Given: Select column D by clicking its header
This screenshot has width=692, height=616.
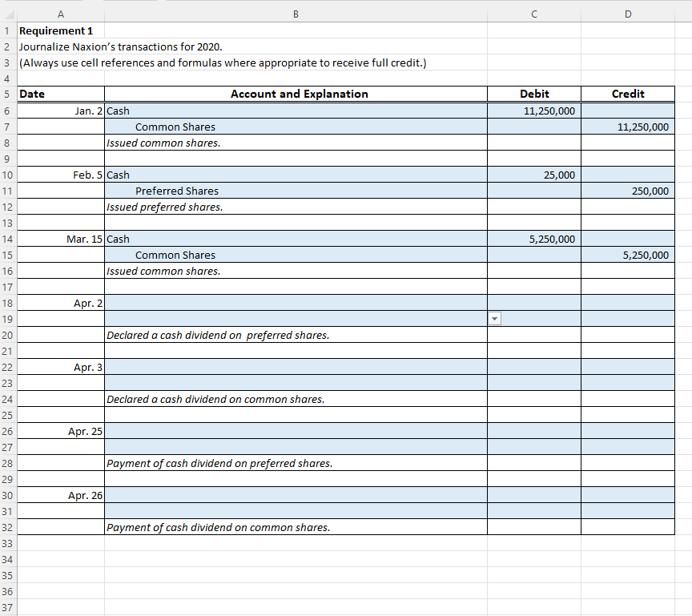Looking at the screenshot, I should point(628,14).
